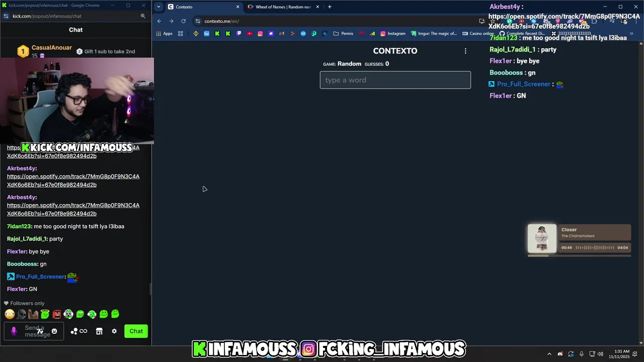Click the purple microphone icon

click(14, 331)
